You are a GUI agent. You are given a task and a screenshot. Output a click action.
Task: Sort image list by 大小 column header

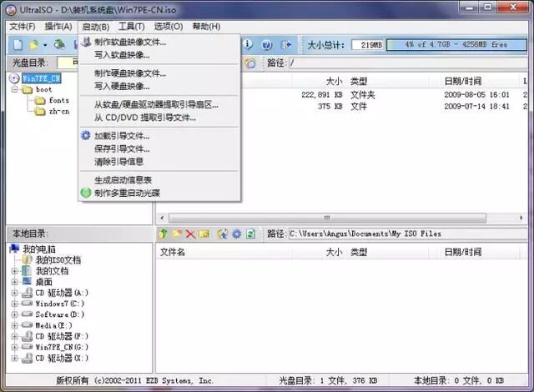click(317, 81)
